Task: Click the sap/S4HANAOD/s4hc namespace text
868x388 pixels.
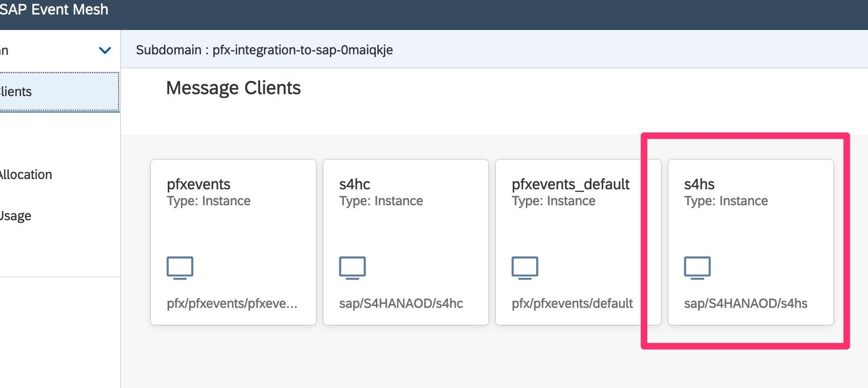Action: coord(401,304)
